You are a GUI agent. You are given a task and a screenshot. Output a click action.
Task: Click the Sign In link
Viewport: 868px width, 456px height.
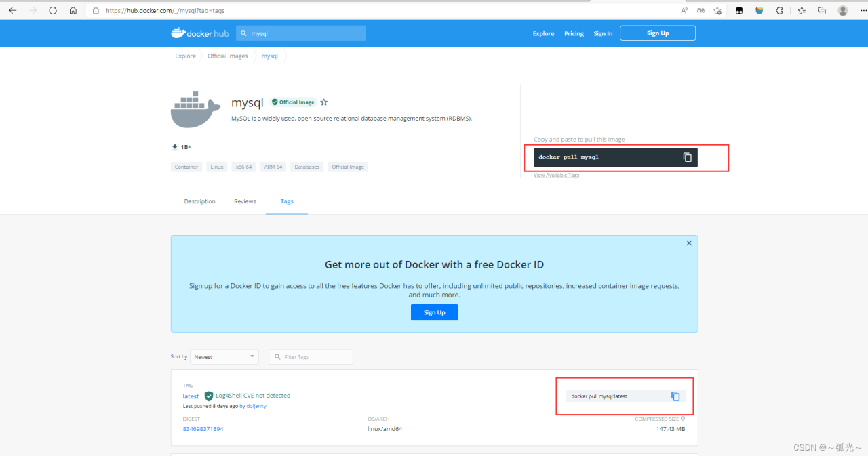click(603, 33)
